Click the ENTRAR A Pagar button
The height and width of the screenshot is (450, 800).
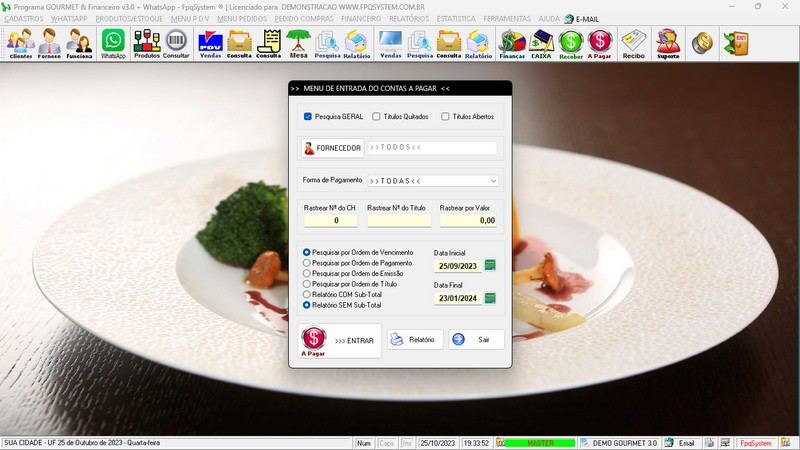click(x=340, y=340)
